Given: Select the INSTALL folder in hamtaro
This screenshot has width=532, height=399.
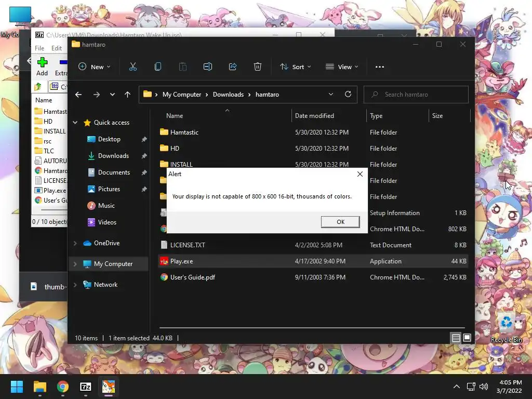Looking at the screenshot, I should coord(181,164).
